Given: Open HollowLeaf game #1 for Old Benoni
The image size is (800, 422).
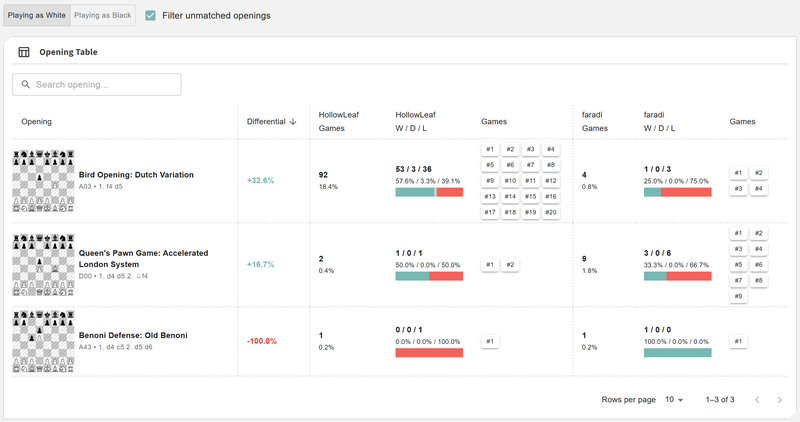Looking at the screenshot, I should pyautogui.click(x=490, y=342).
